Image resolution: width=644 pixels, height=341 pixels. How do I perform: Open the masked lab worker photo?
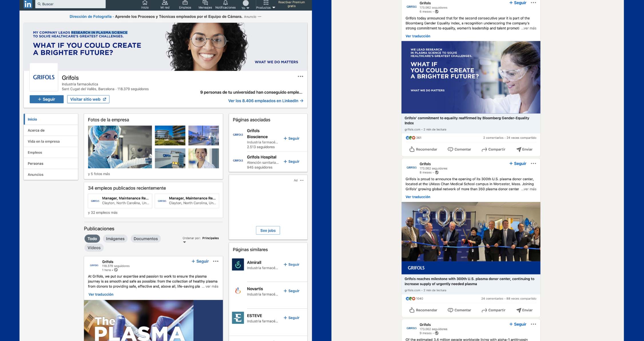pos(120,147)
